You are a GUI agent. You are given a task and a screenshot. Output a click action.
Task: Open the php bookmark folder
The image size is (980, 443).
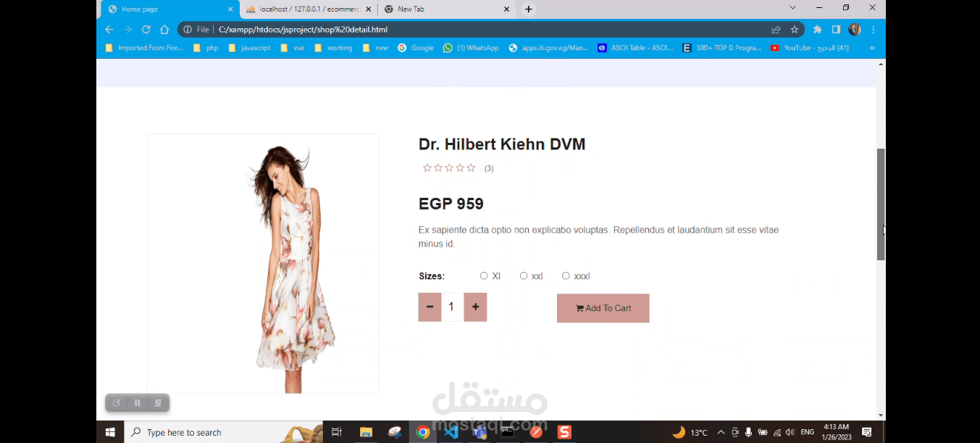pyautogui.click(x=206, y=48)
